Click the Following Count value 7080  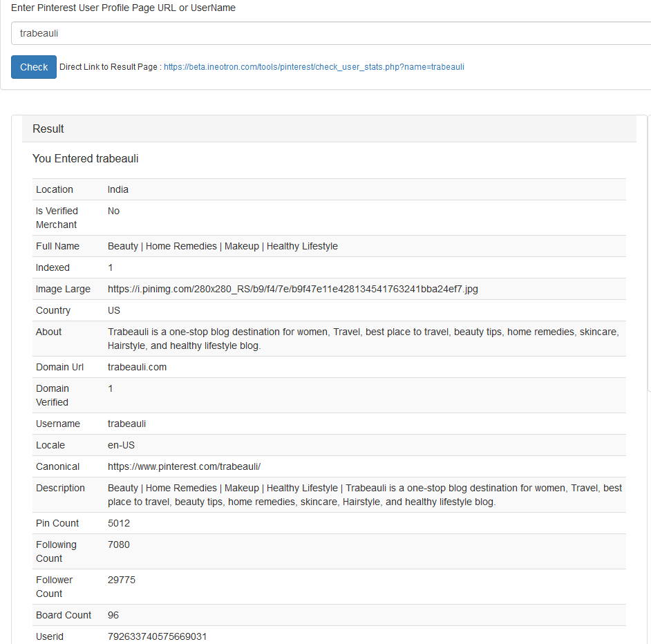[x=119, y=544]
